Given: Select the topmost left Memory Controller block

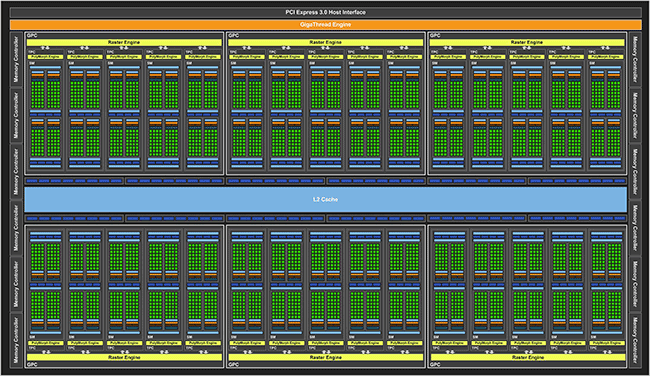Looking at the screenshot, I should pos(16,59).
